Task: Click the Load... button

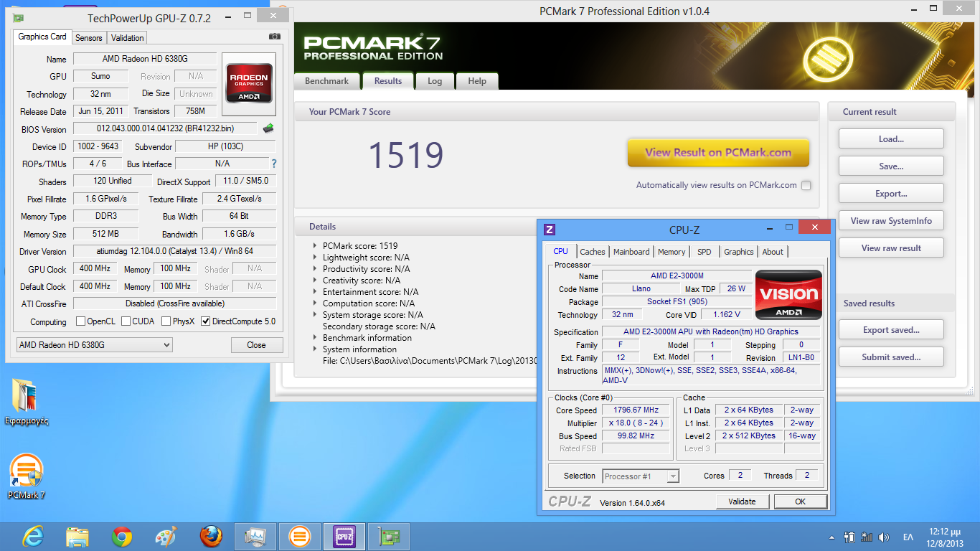Action: pyautogui.click(x=891, y=139)
